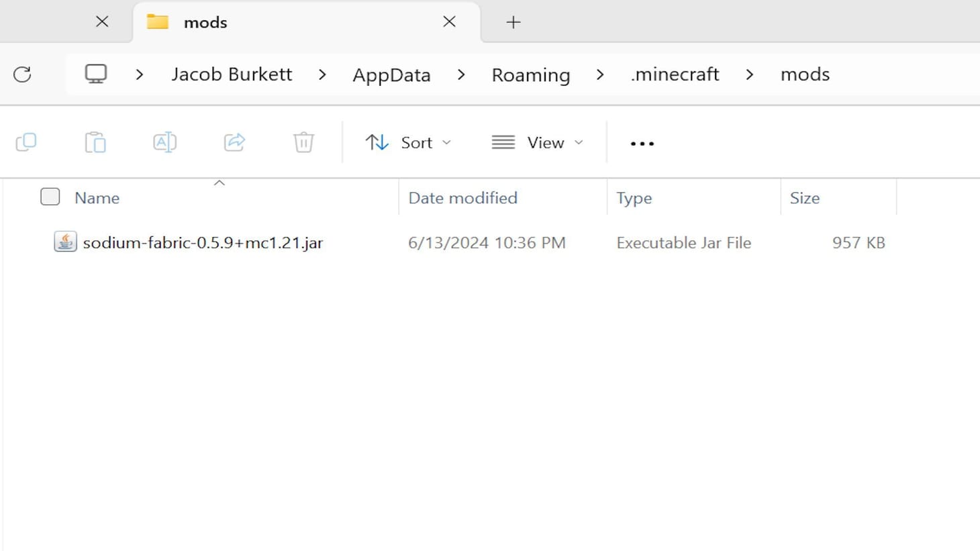Viewport: 980px width, 551px height.
Task: Click the Share icon
Action: [234, 142]
